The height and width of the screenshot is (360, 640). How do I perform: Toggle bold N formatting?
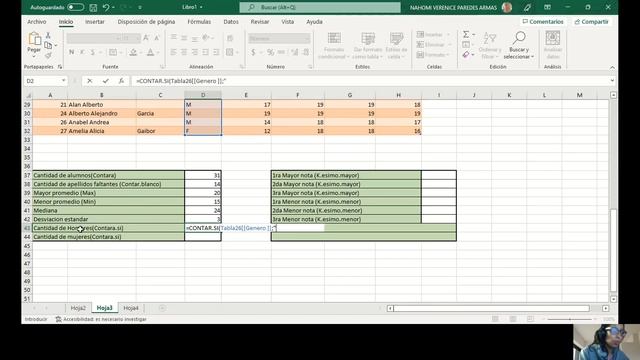tap(71, 52)
